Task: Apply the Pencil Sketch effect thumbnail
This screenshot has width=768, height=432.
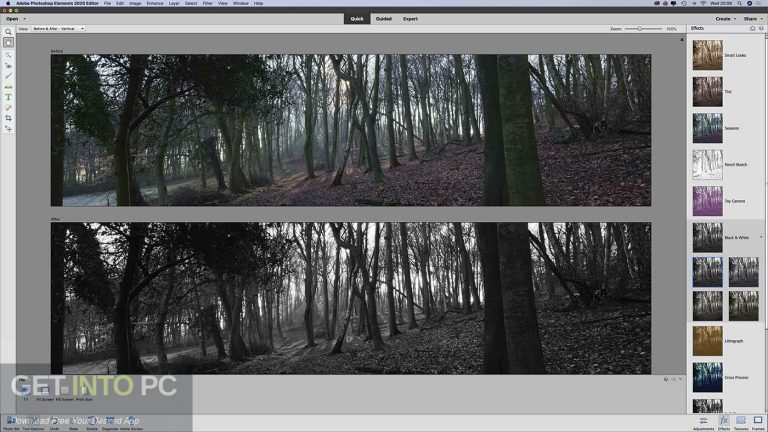Action: tap(707, 165)
